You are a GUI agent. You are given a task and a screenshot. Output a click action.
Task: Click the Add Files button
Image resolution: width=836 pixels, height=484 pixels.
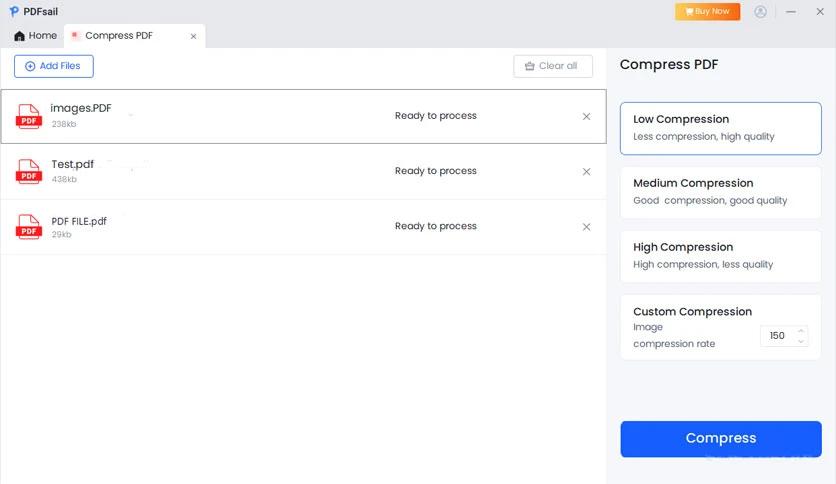(54, 66)
